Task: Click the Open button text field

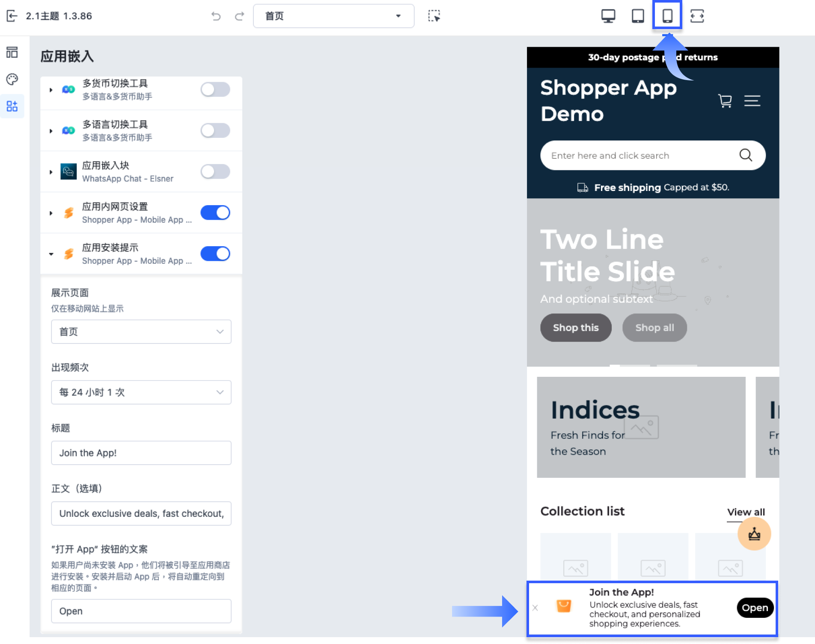Action: click(x=141, y=611)
